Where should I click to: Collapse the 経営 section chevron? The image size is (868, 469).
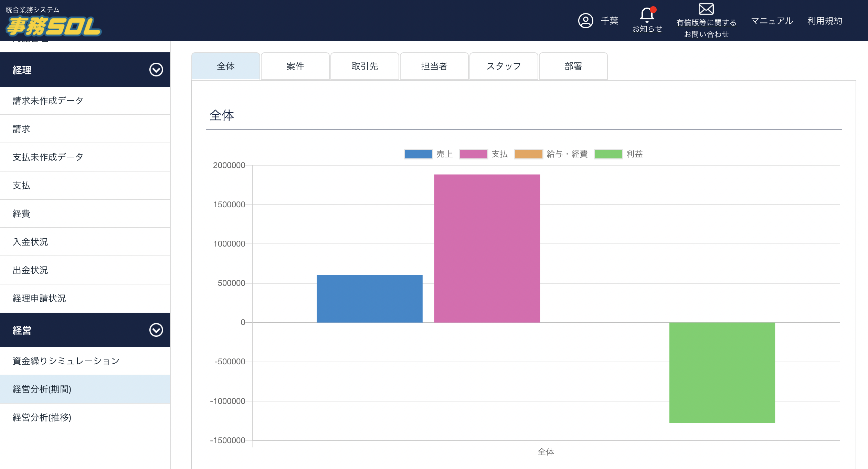156,330
